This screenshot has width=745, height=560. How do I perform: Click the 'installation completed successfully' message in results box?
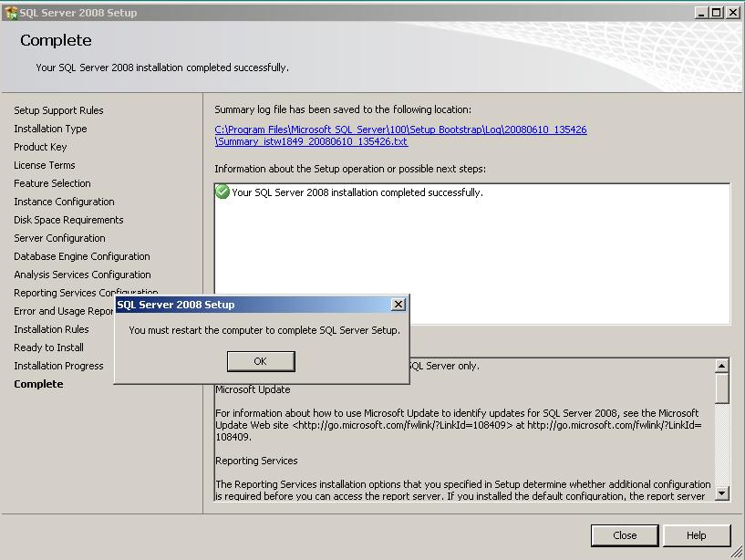pos(357,192)
